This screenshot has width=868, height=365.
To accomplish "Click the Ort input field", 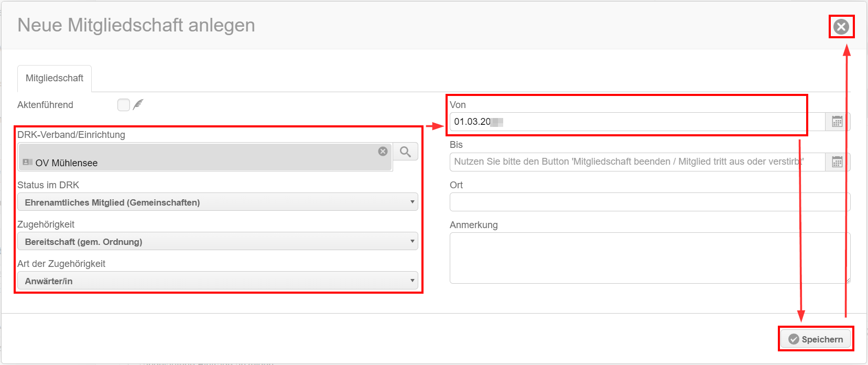I will tap(650, 202).
